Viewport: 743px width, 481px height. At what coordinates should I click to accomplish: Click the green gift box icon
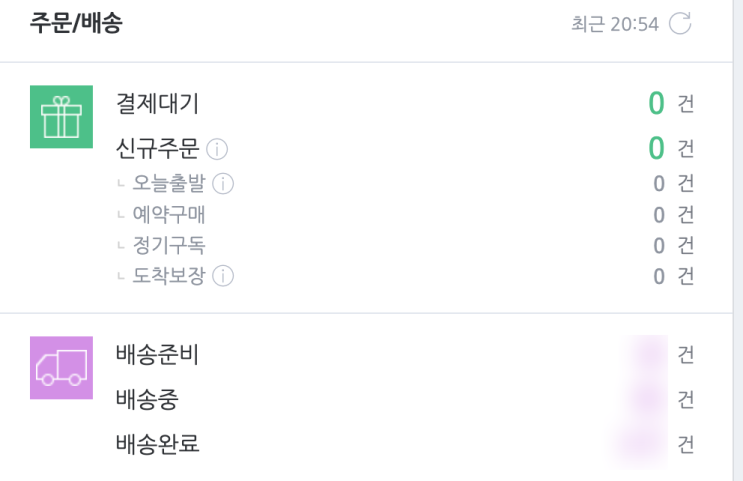coord(61,117)
